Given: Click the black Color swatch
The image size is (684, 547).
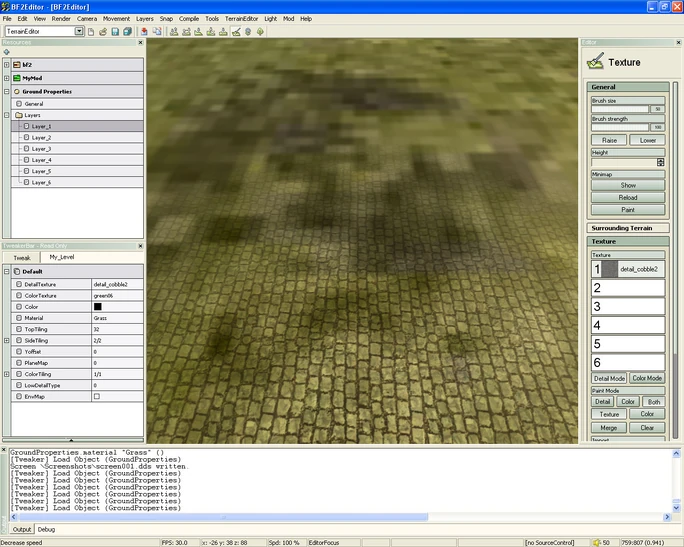Looking at the screenshot, I should pos(97,307).
